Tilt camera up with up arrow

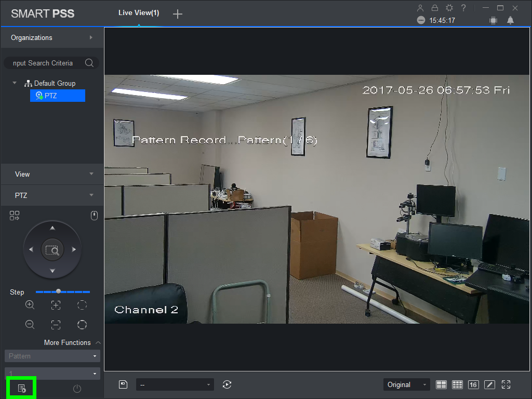52,228
